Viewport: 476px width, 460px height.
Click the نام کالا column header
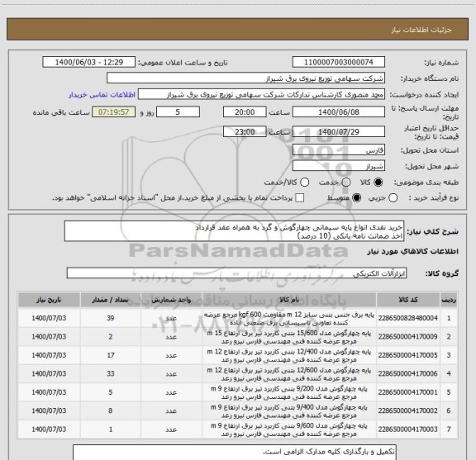click(289, 300)
